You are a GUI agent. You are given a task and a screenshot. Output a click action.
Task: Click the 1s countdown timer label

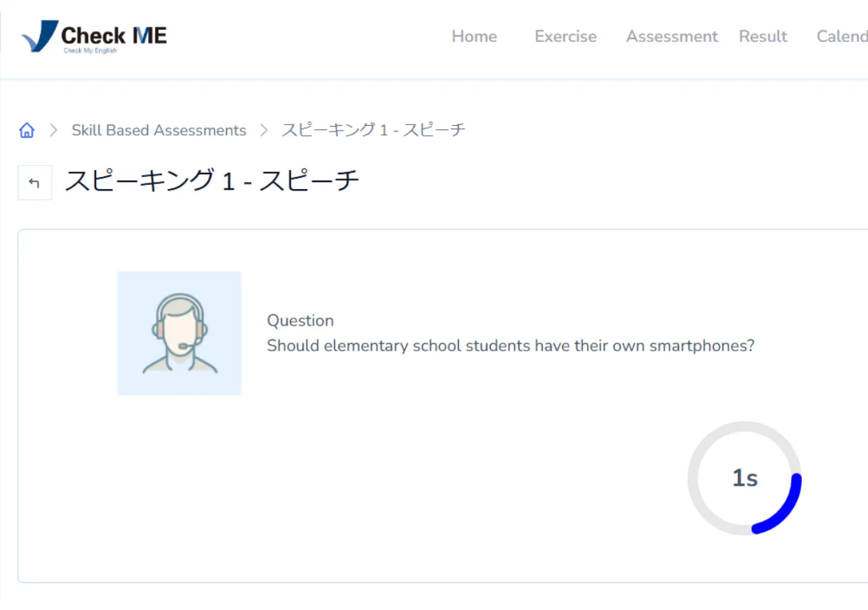[744, 478]
